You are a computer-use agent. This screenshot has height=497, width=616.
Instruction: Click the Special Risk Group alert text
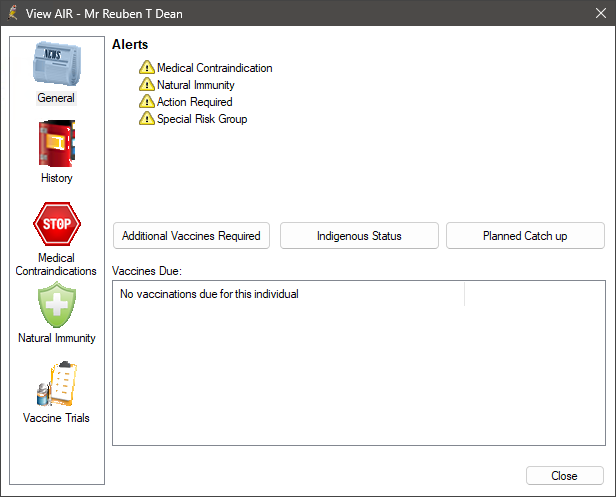[x=201, y=119]
